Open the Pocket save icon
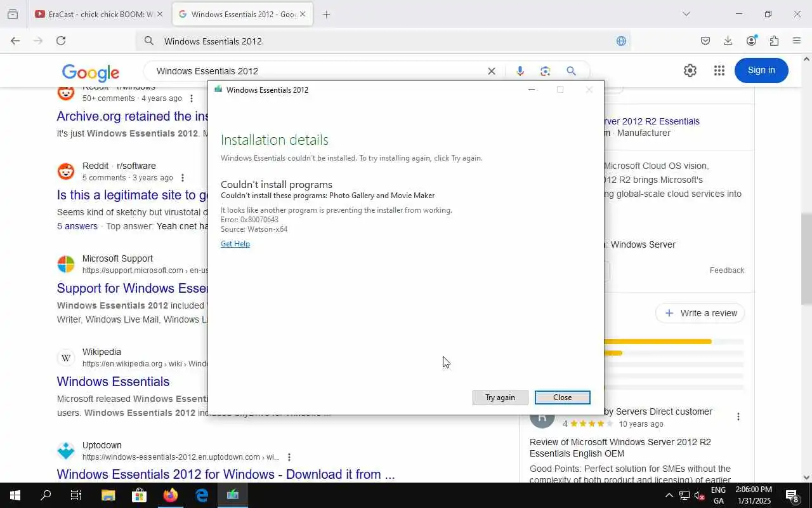 click(x=705, y=41)
